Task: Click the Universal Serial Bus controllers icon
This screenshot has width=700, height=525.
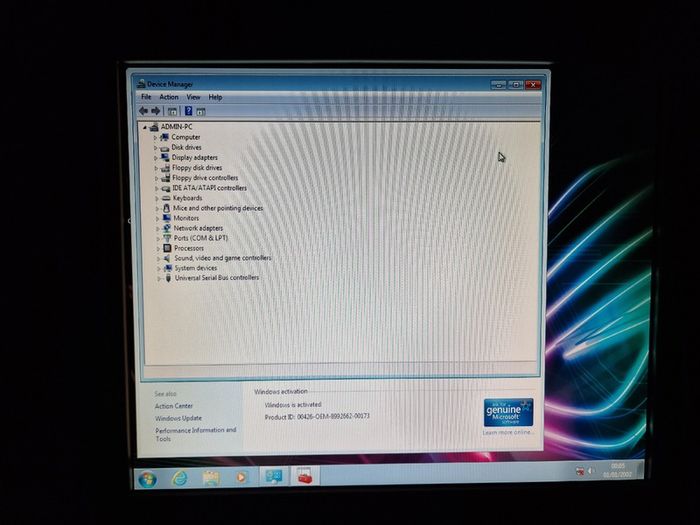Action: coord(168,278)
